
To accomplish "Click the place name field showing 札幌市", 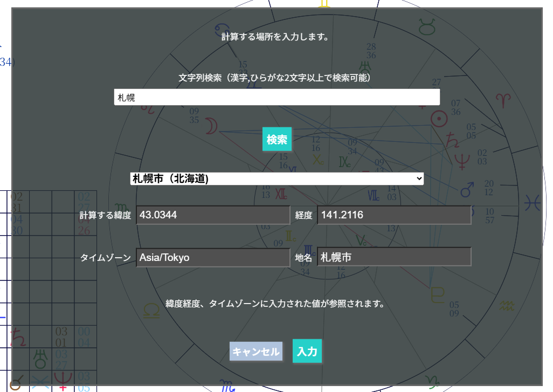I will [x=394, y=256].
